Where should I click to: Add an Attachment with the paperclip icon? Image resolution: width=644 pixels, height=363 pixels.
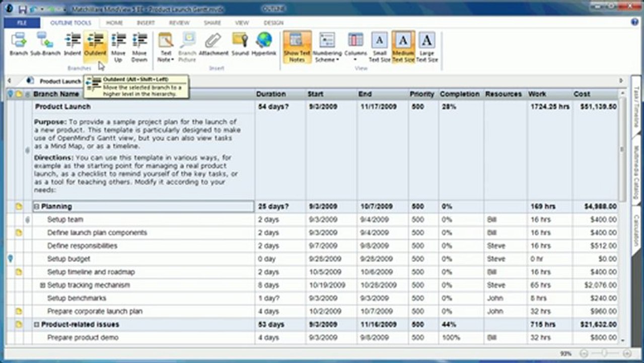tap(213, 44)
